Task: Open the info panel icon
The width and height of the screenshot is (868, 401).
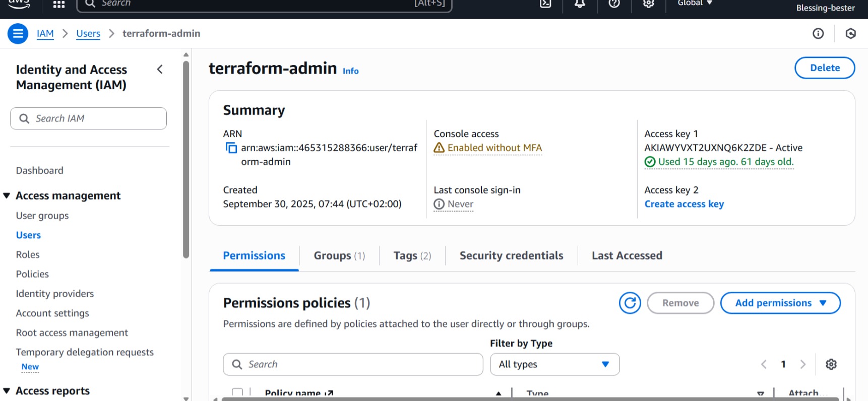Action: coord(818,34)
